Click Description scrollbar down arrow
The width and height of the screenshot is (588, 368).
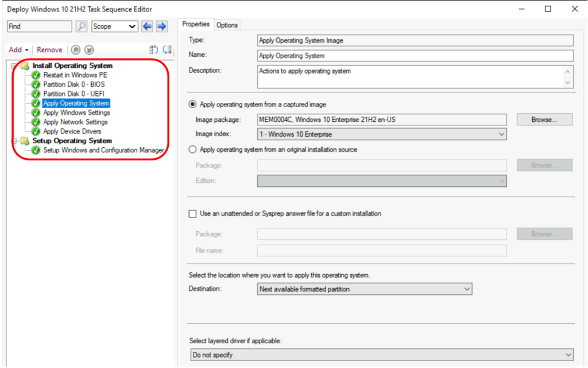(x=568, y=83)
